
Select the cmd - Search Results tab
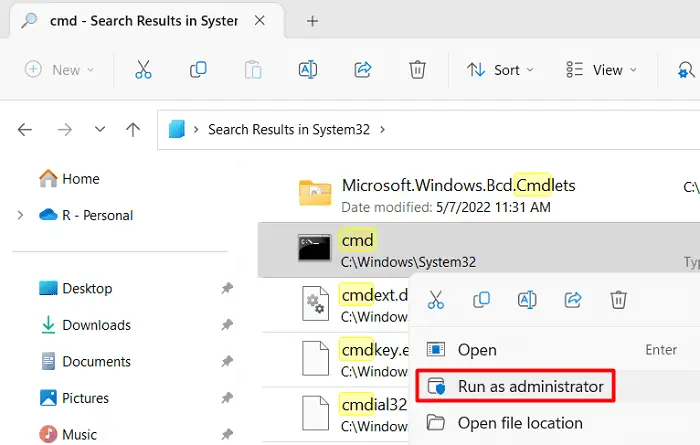click(x=144, y=21)
